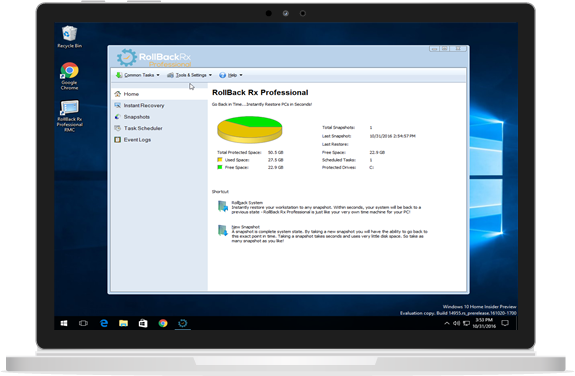Click the New Snapshot shortcut icon
575x376 pixels.
point(223,230)
